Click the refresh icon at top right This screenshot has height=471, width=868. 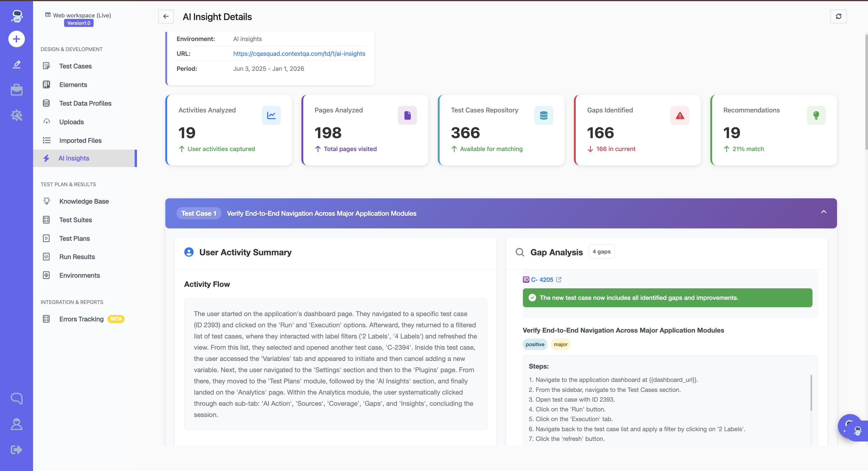pyautogui.click(x=838, y=17)
